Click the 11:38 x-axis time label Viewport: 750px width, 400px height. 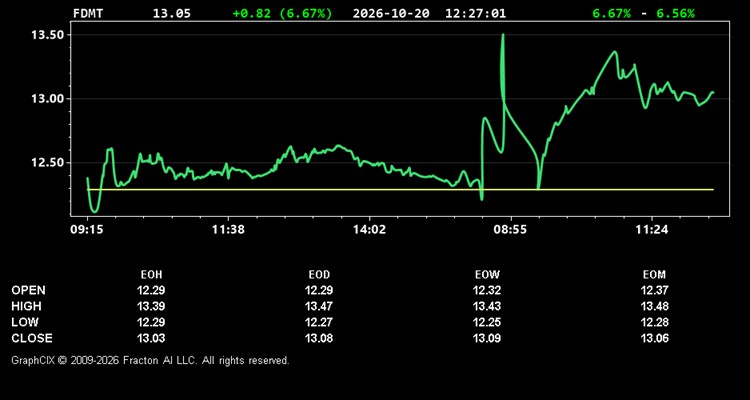pos(228,230)
